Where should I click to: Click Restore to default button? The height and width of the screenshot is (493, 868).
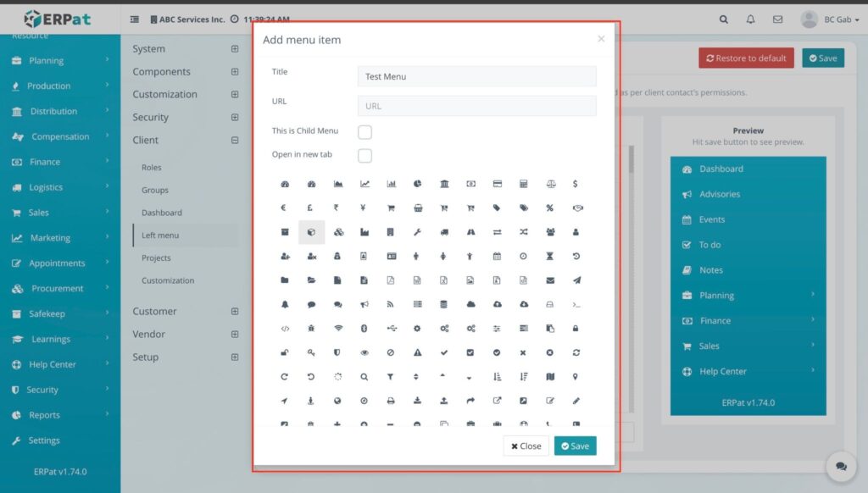pos(746,58)
